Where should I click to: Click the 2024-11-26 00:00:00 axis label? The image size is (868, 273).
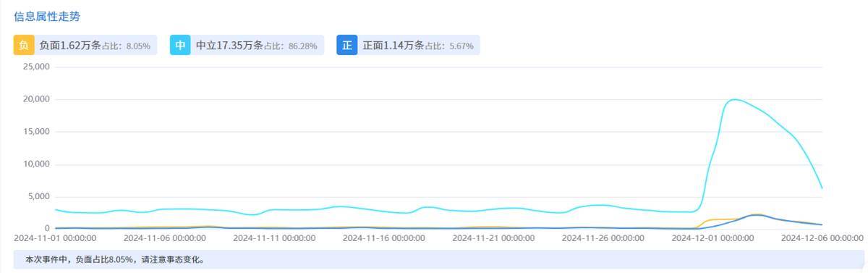[603, 237]
